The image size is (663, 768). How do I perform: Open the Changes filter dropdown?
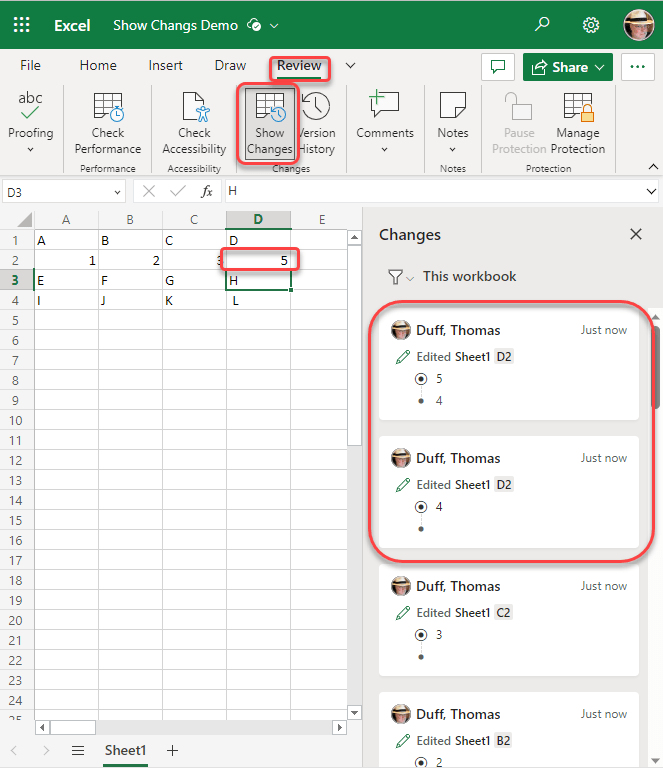400,277
